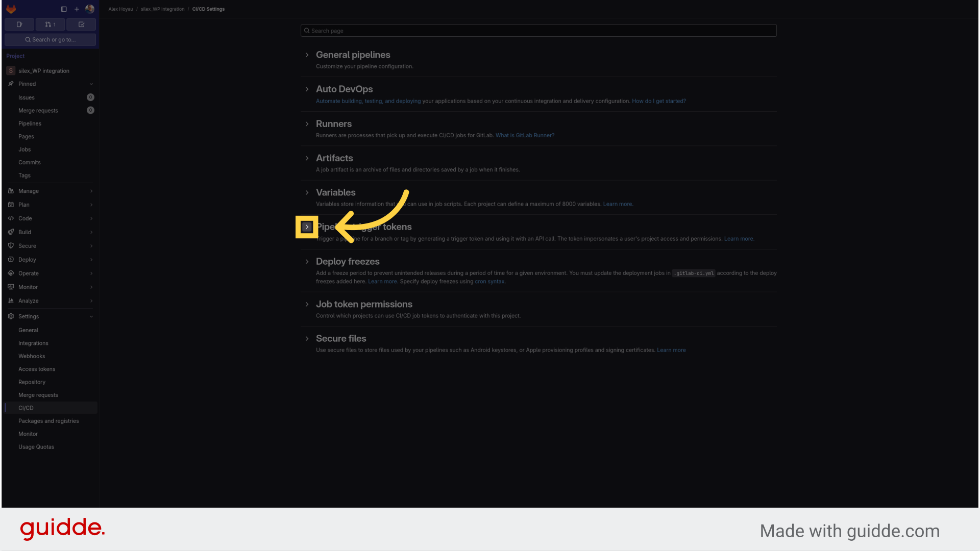Click the Search or go to field
Screen dimensions: 980x551
pos(50,40)
